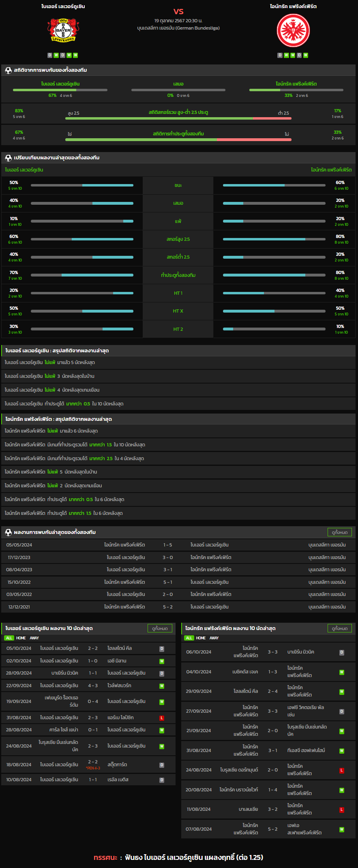Click the Frankfurt team name at top right
358x868 pixels.
(294, 6)
